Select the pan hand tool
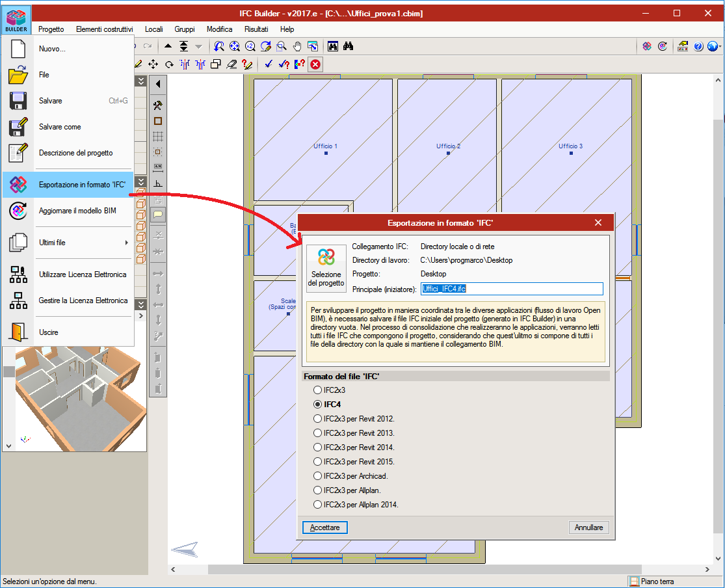The image size is (725, 588). 298,46
